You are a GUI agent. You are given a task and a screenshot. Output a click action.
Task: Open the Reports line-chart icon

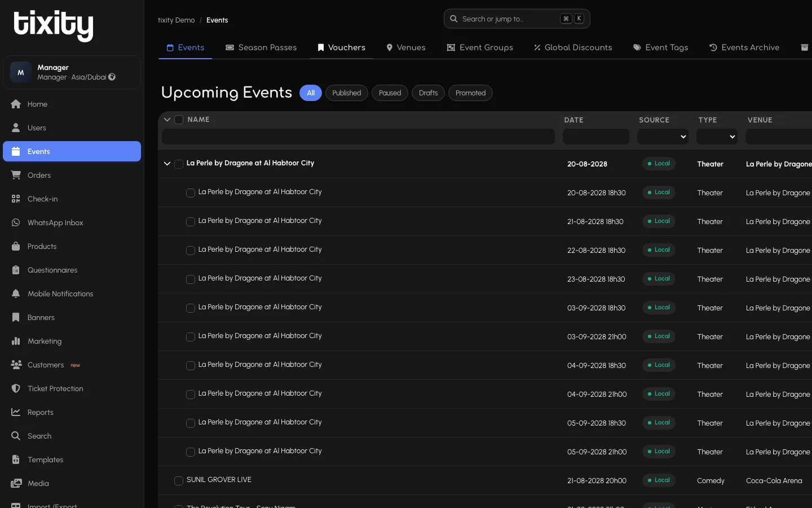[x=16, y=412]
